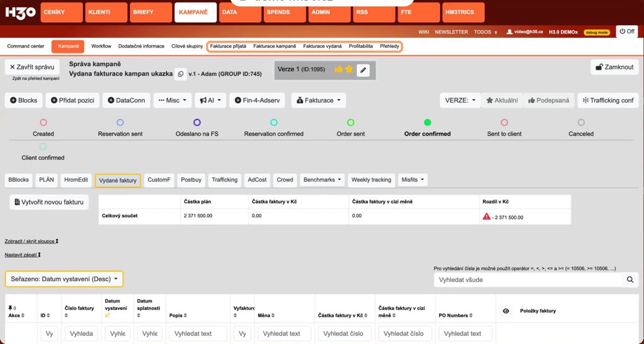Open the NEWSLETTER link
The height and width of the screenshot is (344, 644).
point(451,32)
